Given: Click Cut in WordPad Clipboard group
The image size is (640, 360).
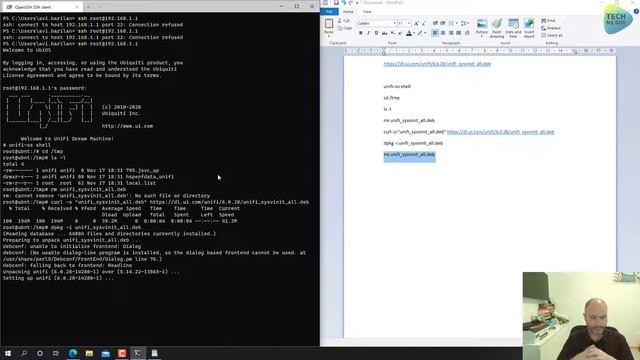Looking at the screenshot, I should 344,20.
